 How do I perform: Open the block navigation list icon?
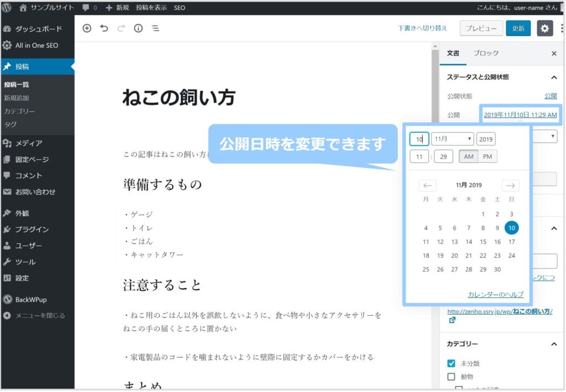click(155, 28)
